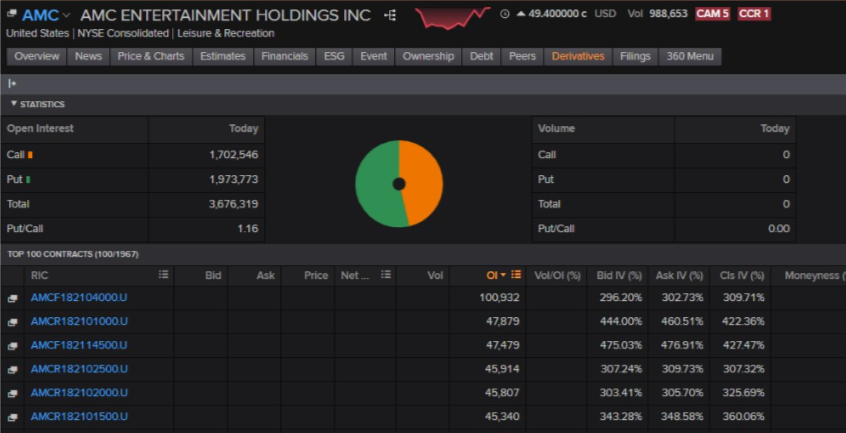Screen dimensions: 846x433
Task: Open the Overview tab
Action: 37,56
